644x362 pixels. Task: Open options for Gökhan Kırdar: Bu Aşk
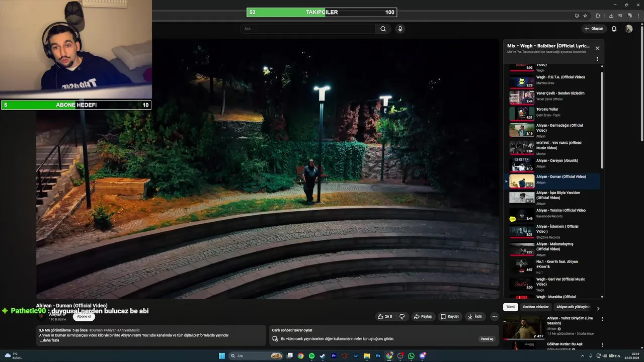602,345
